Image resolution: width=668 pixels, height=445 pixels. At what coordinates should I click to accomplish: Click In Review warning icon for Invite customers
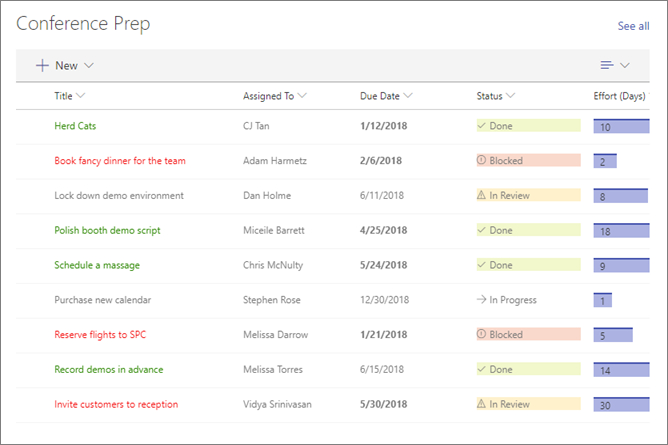(x=482, y=404)
